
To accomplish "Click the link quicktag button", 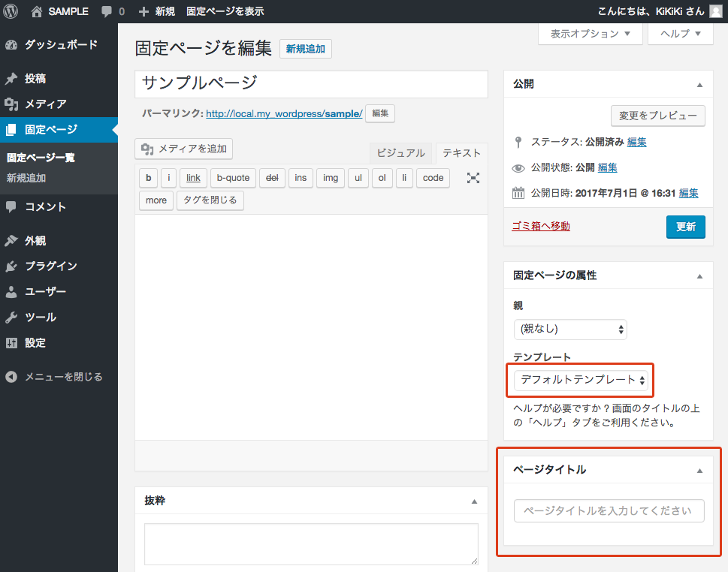I will point(193,178).
